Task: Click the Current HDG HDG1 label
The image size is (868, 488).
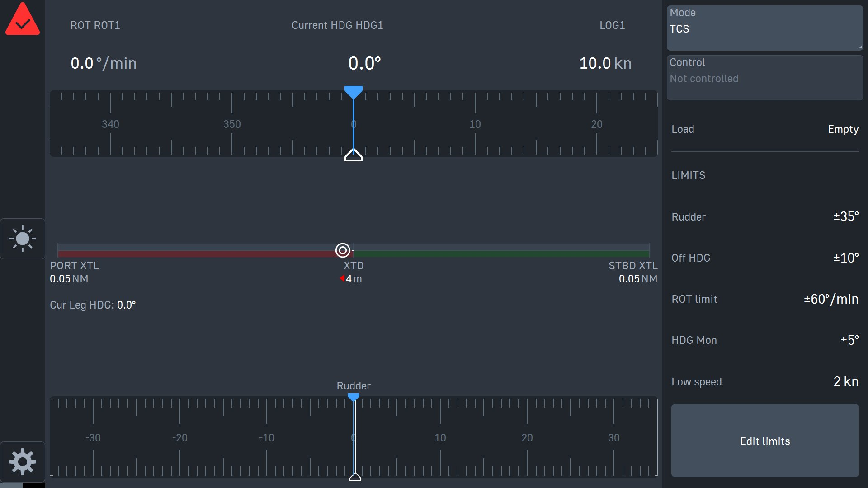Action: pyautogui.click(x=337, y=25)
